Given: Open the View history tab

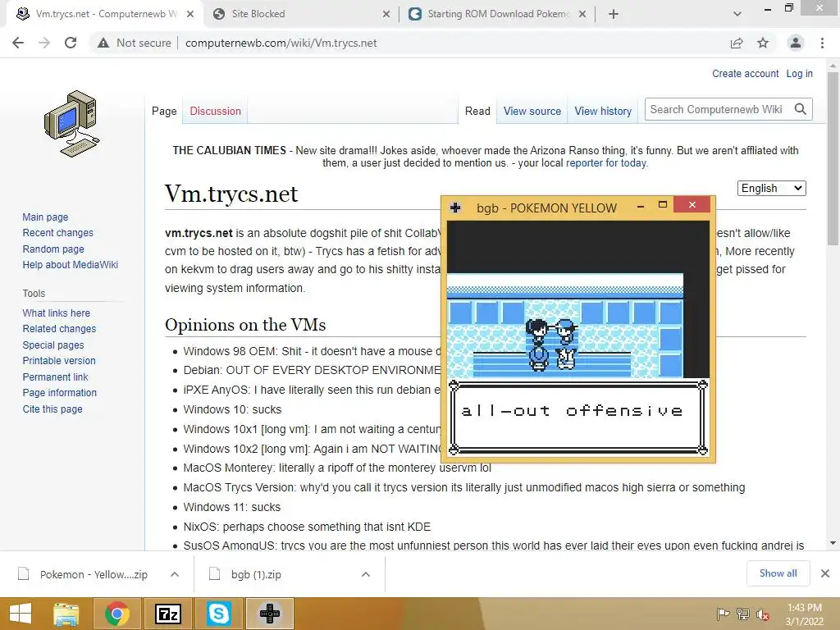Looking at the screenshot, I should tap(603, 111).
